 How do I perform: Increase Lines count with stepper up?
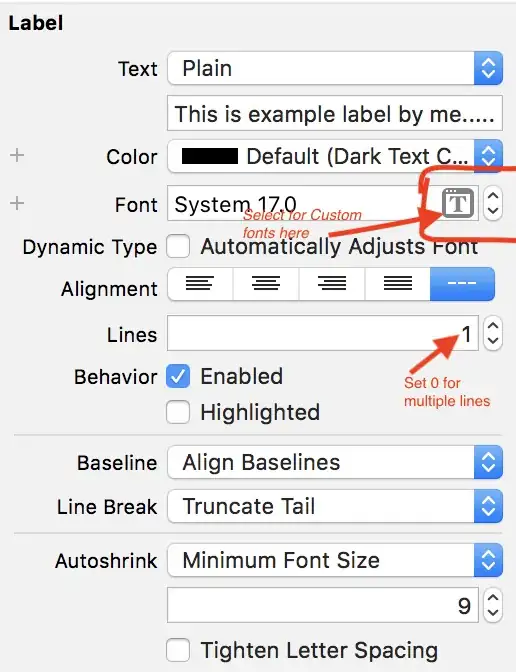493,325
